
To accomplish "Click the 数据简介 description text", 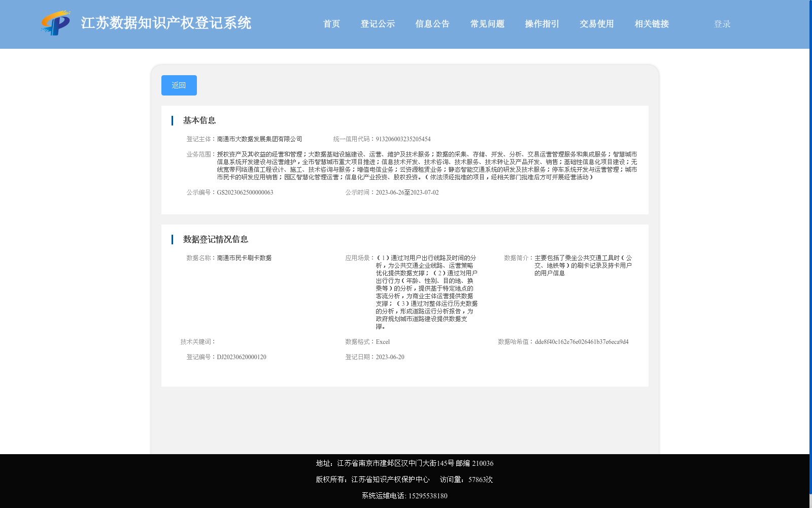I will tap(583, 266).
